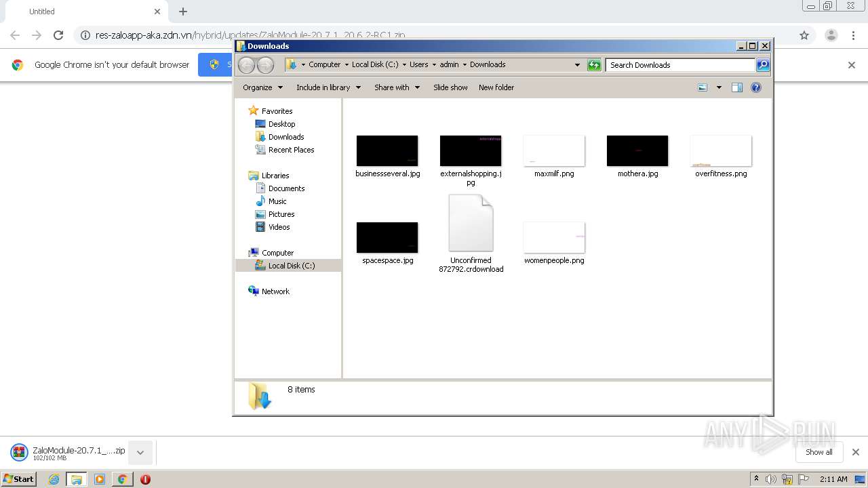Select the externalshopping.jpg file thumbnail

[x=471, y=150]
